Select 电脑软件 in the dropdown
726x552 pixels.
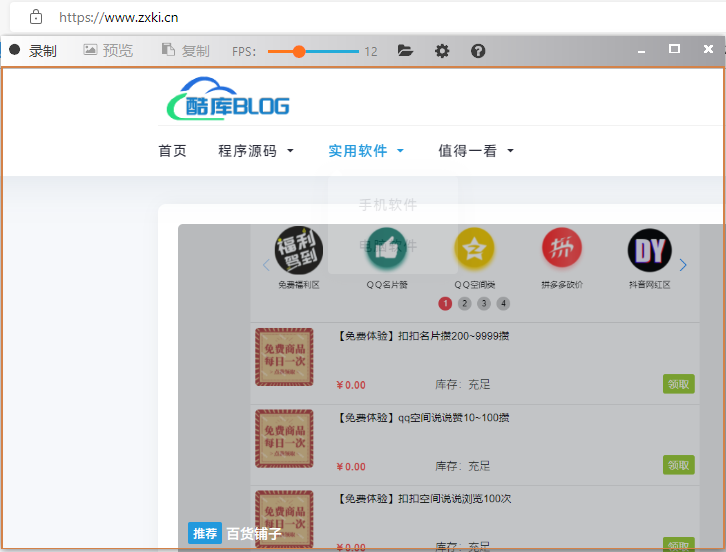388,245
